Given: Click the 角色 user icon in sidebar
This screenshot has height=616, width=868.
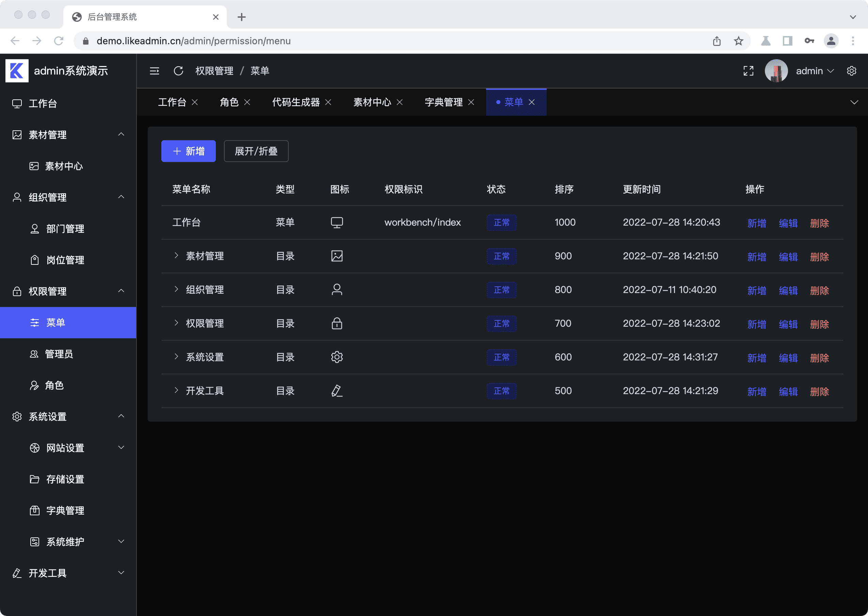Looking at the screenshot, I should coord(34,385).
